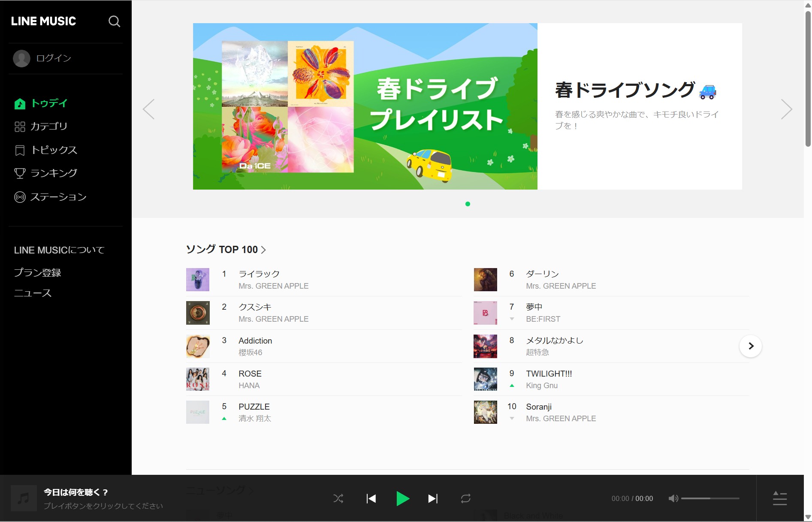Click the page vertical scrollbar

tap(808, 79)
